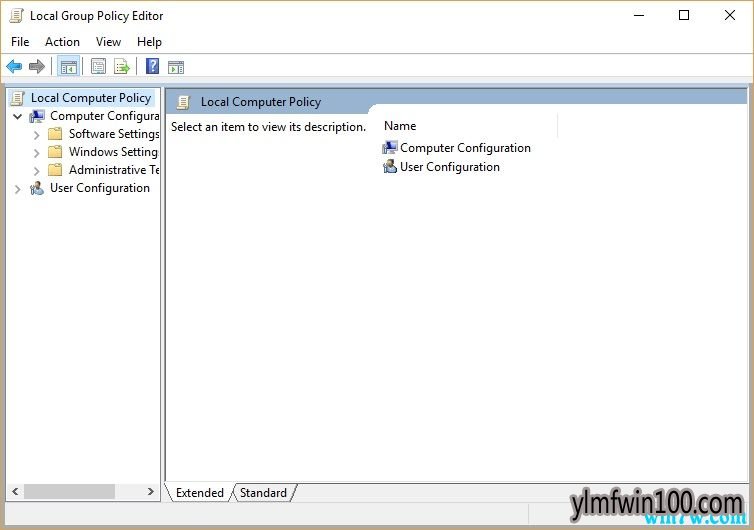The height and width of the screenshot is (530, 754).
Task: Close the Local Group Policy Editor window
Action: coord(729,15)
